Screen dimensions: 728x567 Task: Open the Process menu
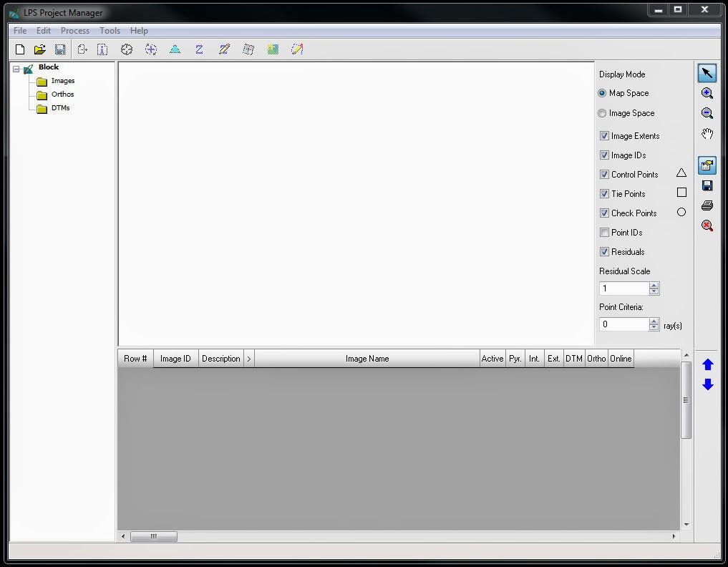click(x=74, y=31)
